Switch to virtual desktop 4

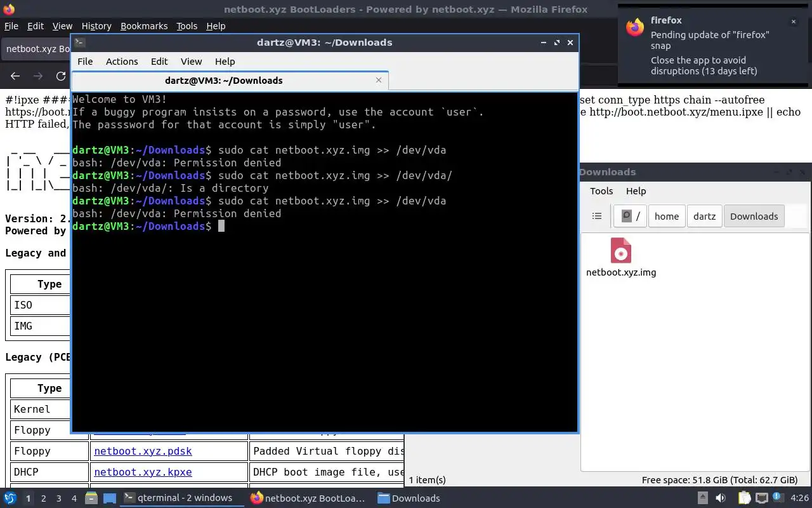click(74, 498)
